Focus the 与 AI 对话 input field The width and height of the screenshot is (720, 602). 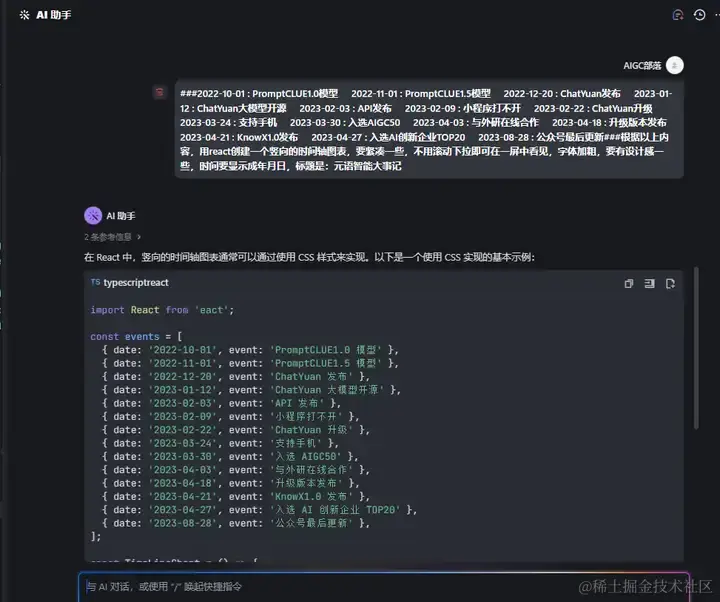384,587
